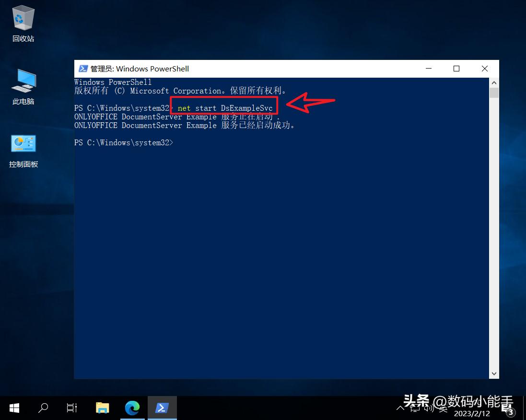Click the PowerShell title bar system icon
This screenshot has height=420, width=526.
tap(83, 69)
